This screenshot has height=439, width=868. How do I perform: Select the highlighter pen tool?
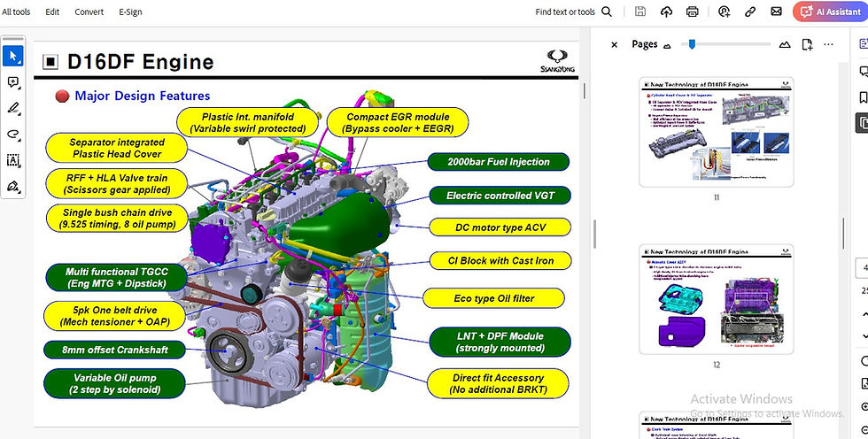click(x=13, y=108)
